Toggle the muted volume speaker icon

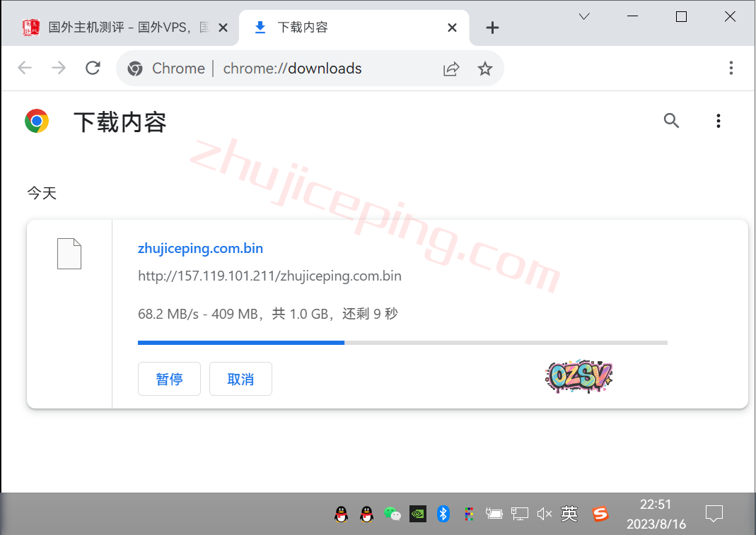pos(544,514)
